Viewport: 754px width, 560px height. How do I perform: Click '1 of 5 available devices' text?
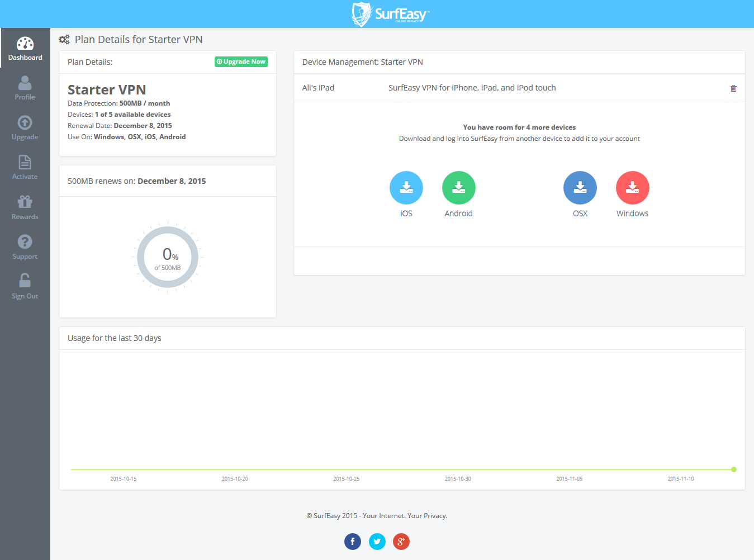132,115
